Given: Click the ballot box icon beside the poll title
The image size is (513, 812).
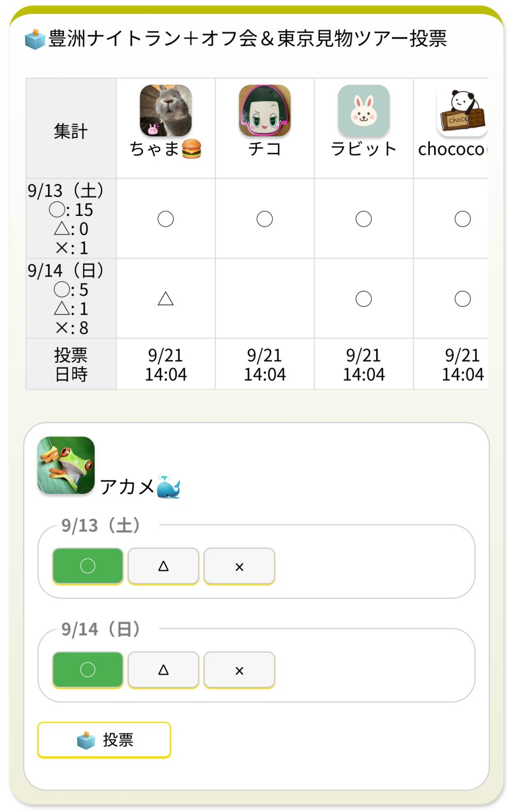Looking at the screenshot, I should coord(35,39).
